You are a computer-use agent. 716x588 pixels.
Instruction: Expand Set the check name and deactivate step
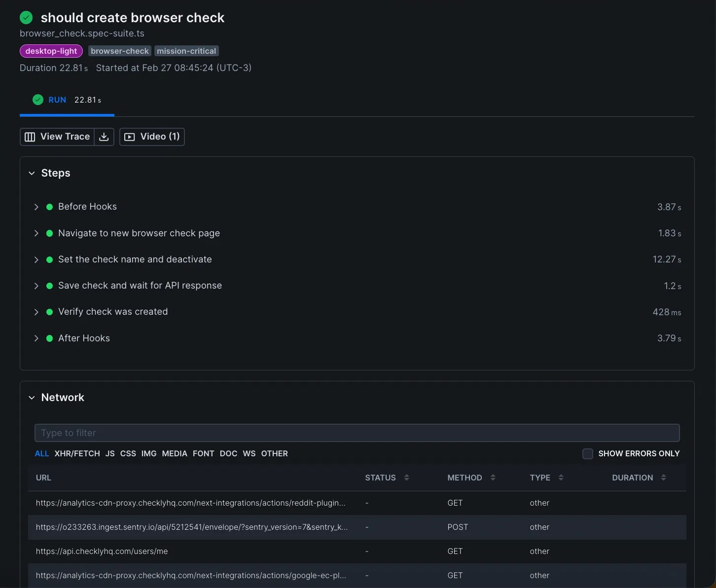36,260
